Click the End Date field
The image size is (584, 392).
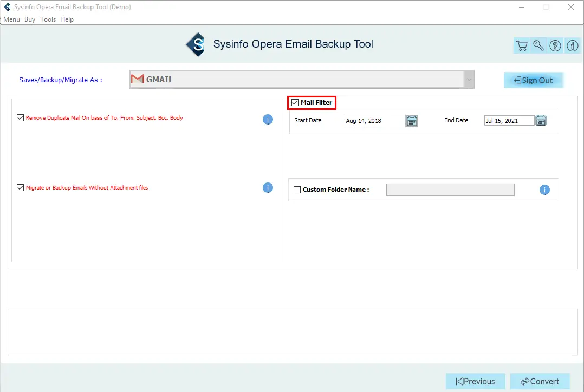(x=509, y=121)
